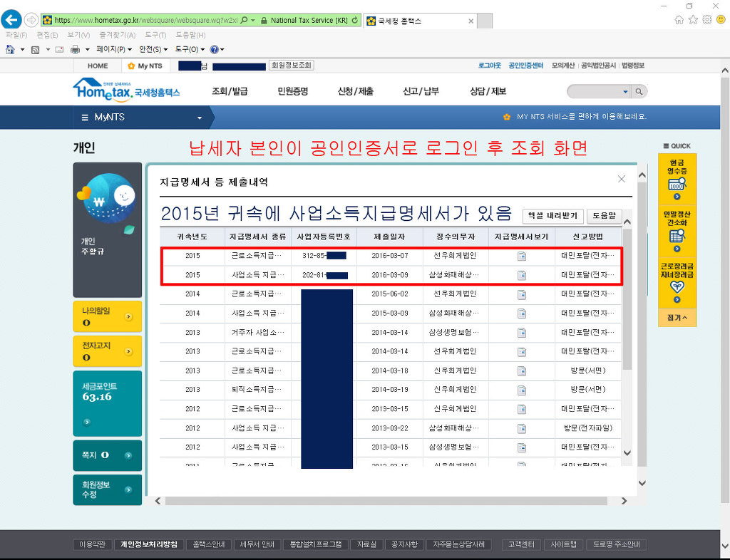Click the search magnifier icon
730x560 pixels.
pos(639,91)
